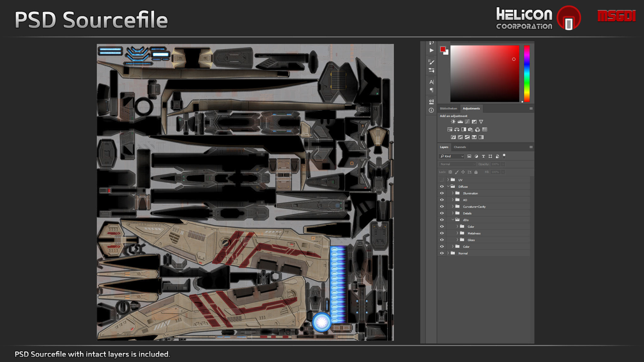Expand the Curvature+Cavity group

tap(453, 206)
